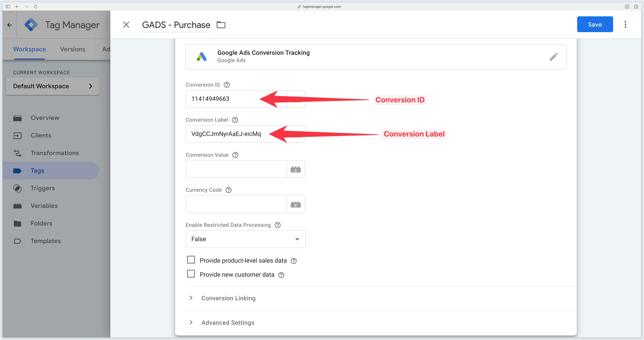Rename the tag title GADS - Purchase
Image resolution: width=644 pixels, height=340 pixels.
[x=176, y=25]
